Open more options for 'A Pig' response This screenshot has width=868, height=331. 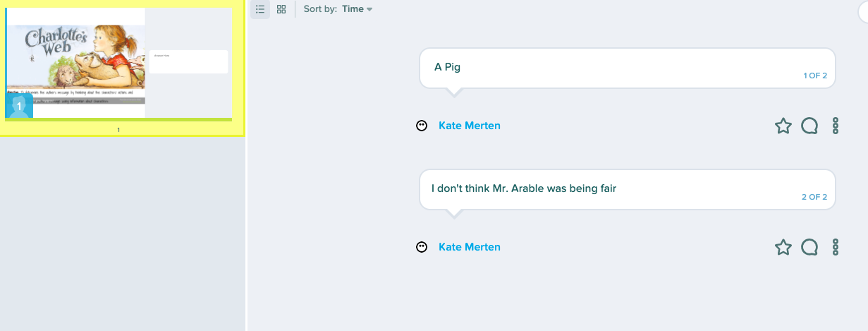[836, 126]
